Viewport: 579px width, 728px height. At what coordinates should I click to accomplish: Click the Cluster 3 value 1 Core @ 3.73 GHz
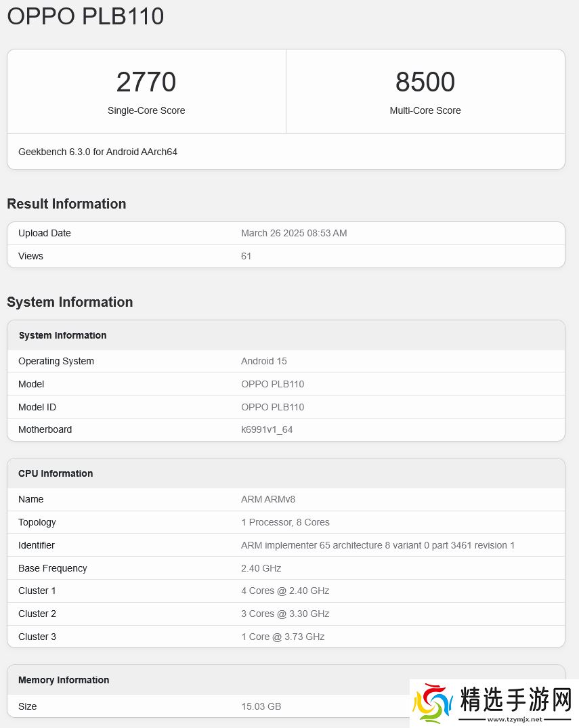(282, 637)
